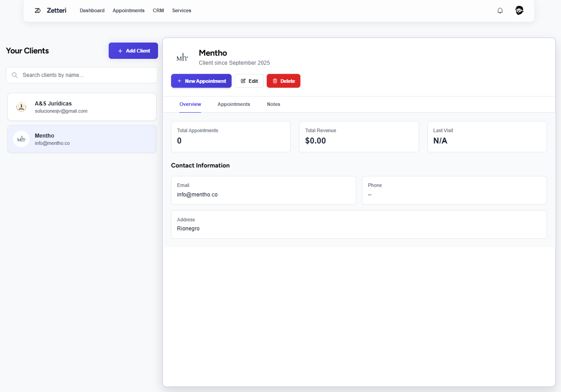Navigate to the Services page
This screenshot has width=561, height=392.
(x=182, y=10)
